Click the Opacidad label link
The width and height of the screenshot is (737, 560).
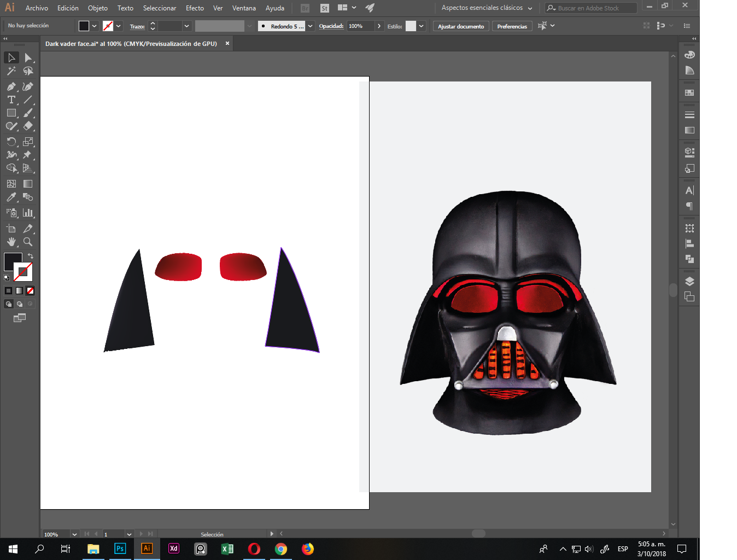[331, 26]
